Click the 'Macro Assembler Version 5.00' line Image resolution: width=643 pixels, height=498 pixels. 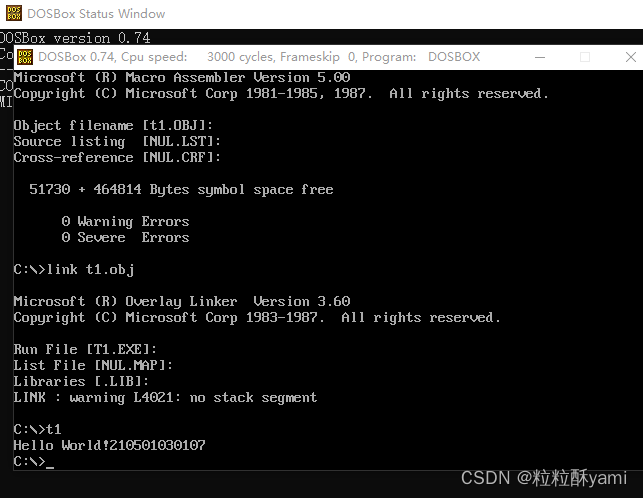pyautogui.click(x=182, y=77)
